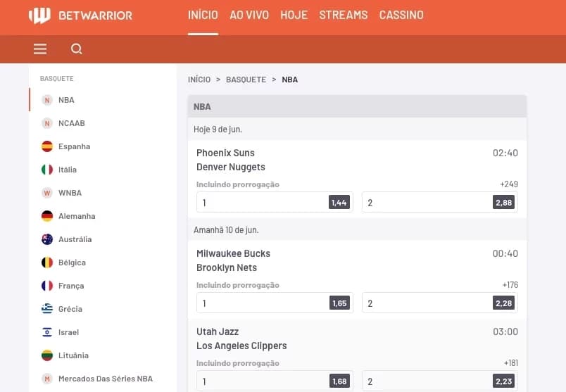Open the Phoenix Suns team name
Image resolution: width=566 pixels, height=392 pixels.
225,153
